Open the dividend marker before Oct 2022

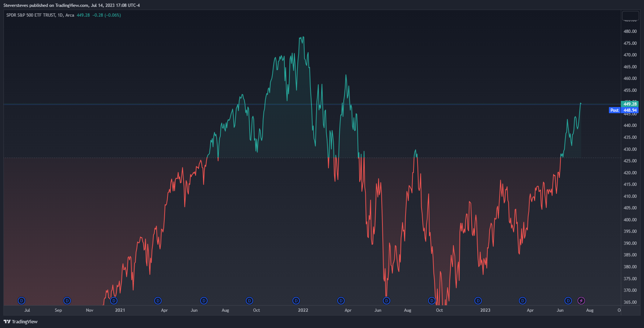pos(432,301)
